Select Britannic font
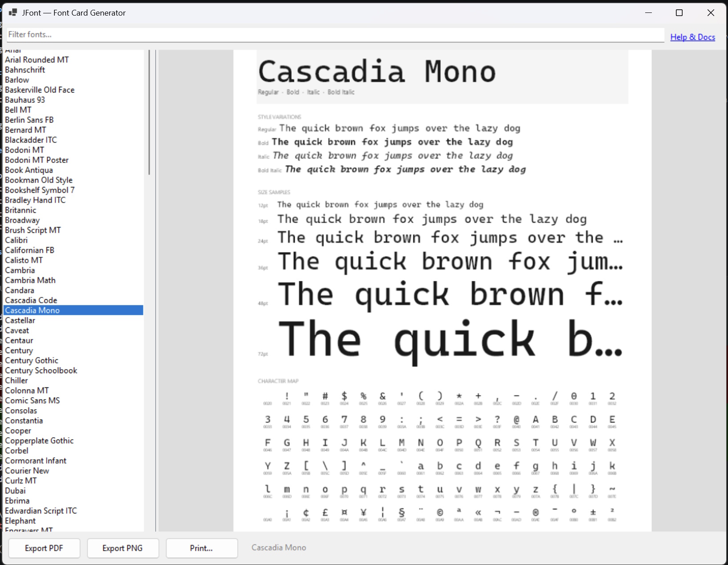Viewport: 728px width, 565px height. [73, 210]
